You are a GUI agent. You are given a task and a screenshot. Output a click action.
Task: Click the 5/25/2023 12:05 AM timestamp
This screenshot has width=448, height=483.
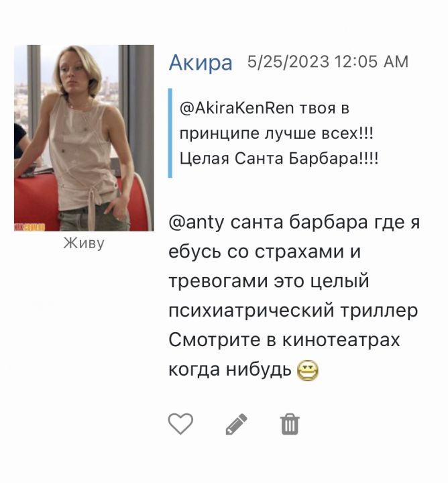pos(327,62)
